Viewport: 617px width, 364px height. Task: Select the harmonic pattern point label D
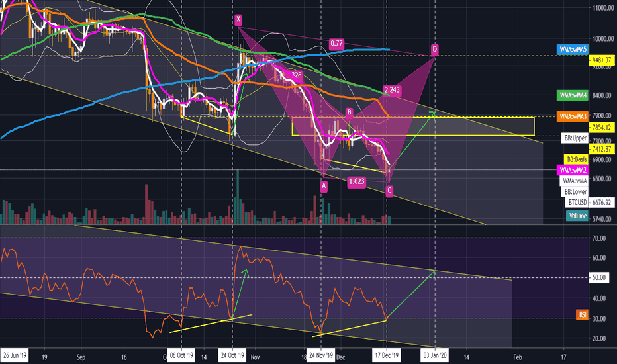(434, 49)
